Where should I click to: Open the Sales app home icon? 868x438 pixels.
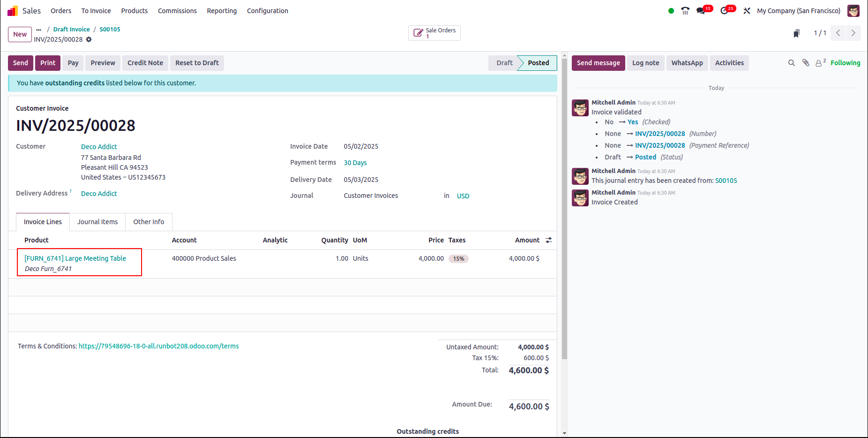pyautogui.click(x=13, y=11)
